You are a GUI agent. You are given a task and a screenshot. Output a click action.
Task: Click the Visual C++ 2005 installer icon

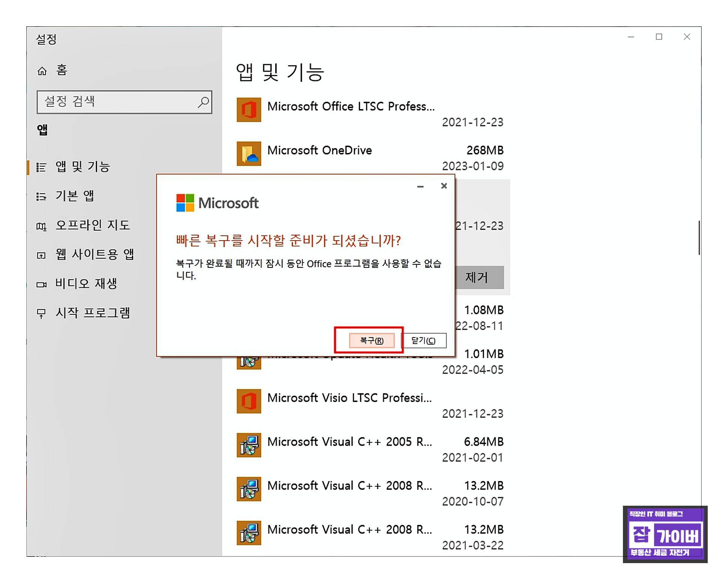point(249,445)
